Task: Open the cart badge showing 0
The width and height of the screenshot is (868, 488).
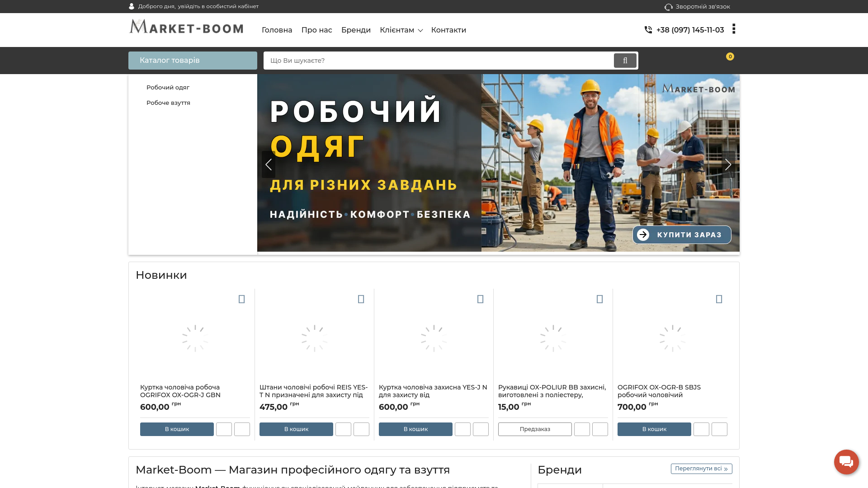Action: tap(730, 56)
